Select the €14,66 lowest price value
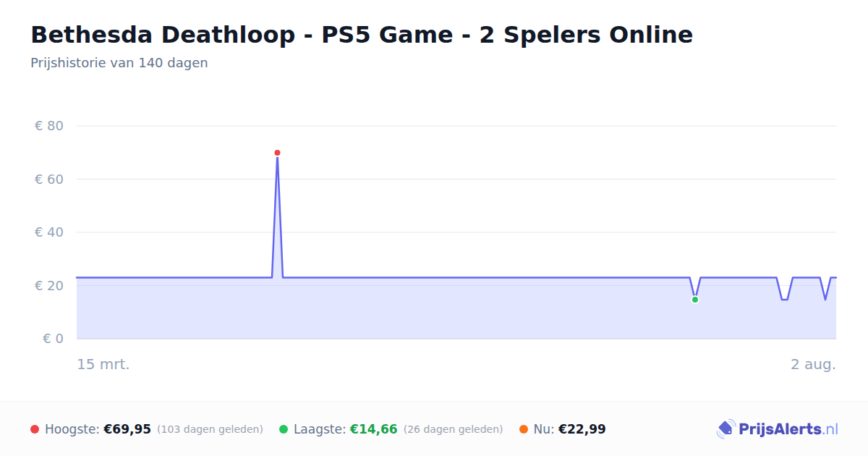 pos(374,429)
